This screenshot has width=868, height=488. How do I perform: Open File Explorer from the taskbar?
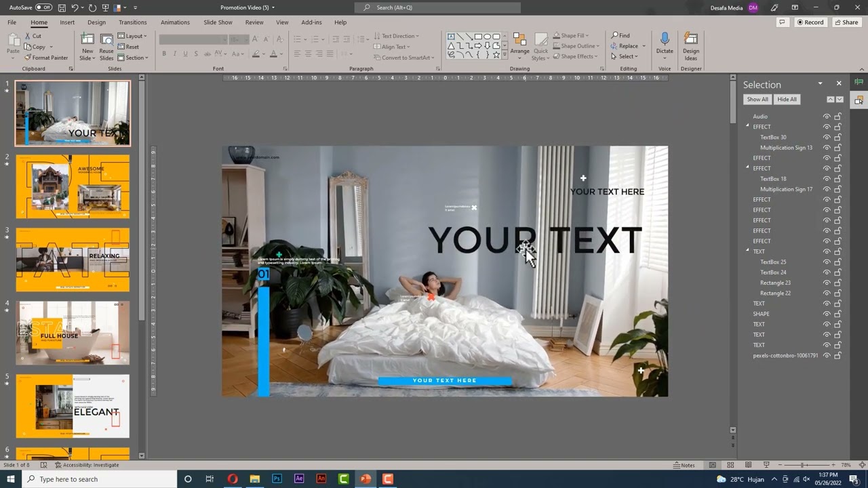[x=254, y=479]
